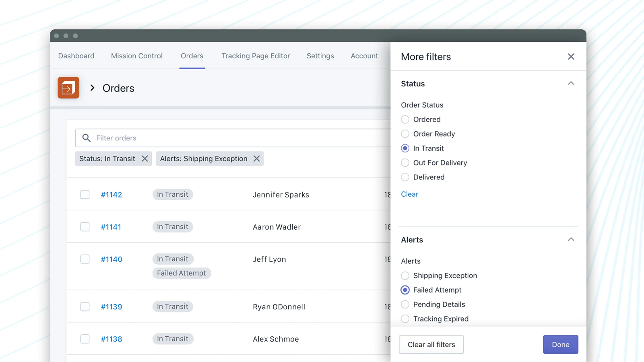Tick the checkbox next to order #1140
The width and height of the screenshot is (644, 362).
pyautogui.click(x=85, y=259)
